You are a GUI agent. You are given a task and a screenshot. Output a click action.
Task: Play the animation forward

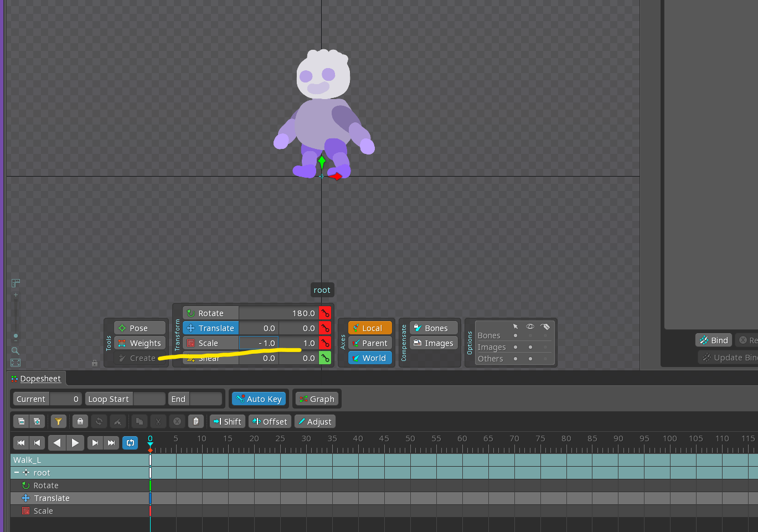tap(75, 443)
